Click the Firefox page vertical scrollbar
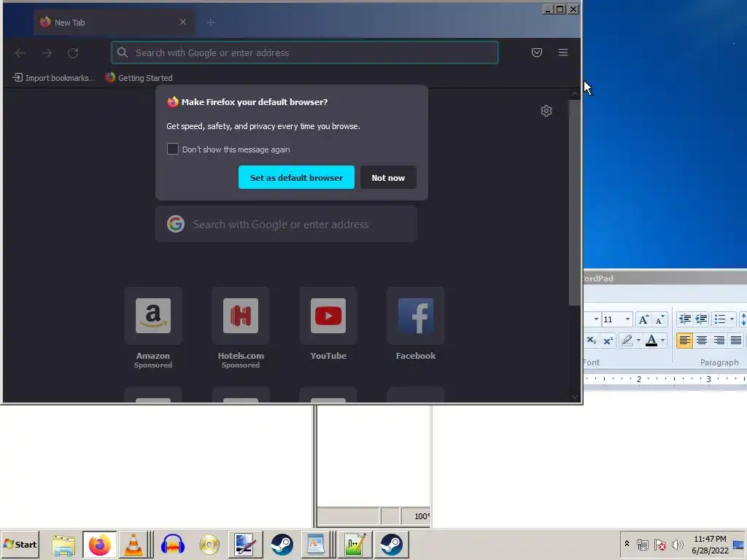 (575, 203)
